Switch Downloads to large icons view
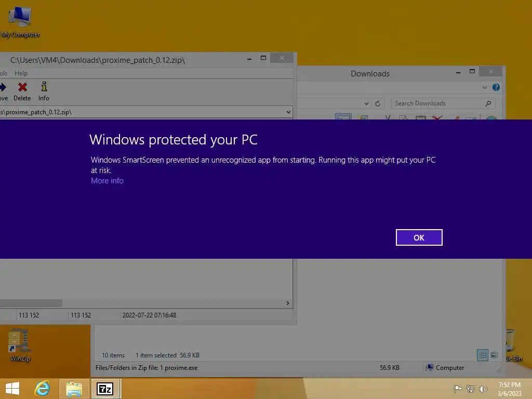This screenshot has width=532, height=399. 494,355
